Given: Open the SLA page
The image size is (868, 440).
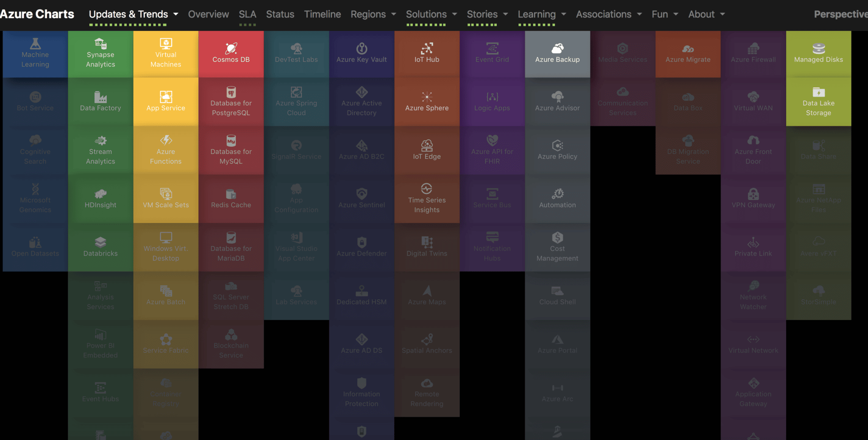Looking at the screenshot, I should tap(248, 14).
